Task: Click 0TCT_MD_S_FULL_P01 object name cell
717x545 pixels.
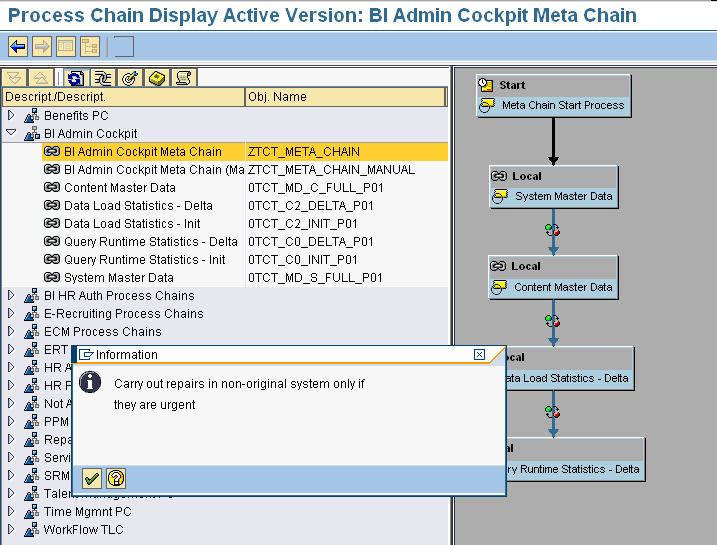Action: pos(347,278)
